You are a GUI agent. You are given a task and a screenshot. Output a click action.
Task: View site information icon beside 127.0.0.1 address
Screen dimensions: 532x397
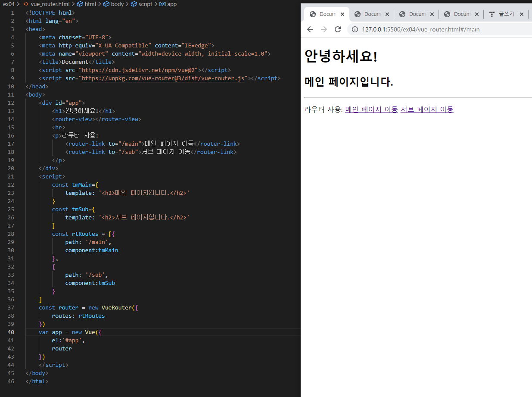355,29
